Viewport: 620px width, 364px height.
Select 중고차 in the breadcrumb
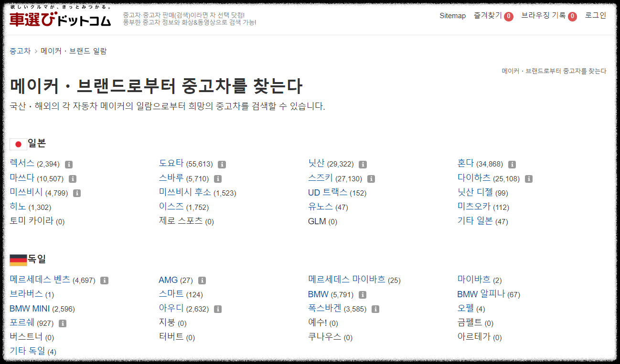[x=19, y=51]
